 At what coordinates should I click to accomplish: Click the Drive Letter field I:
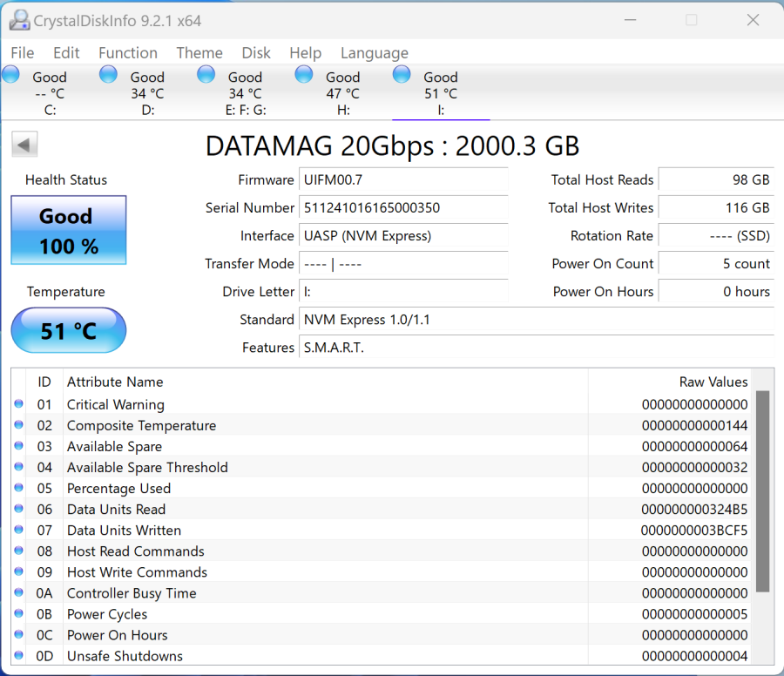click(x=403, y=292)
